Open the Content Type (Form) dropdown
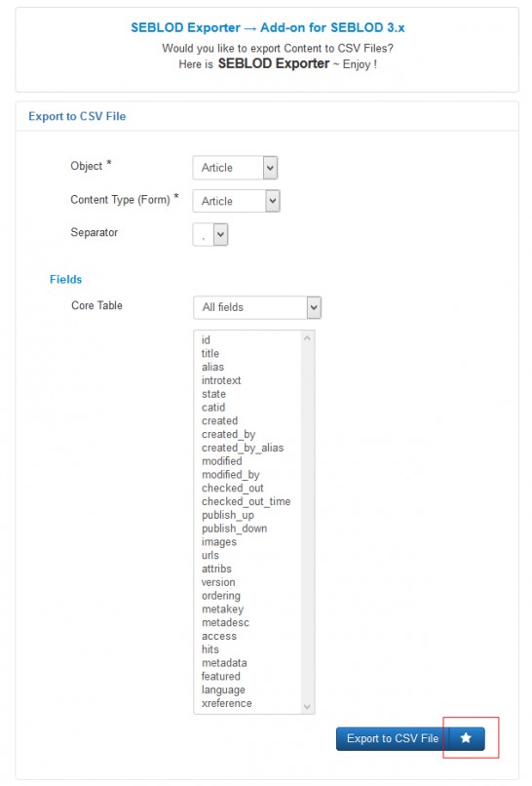Image resolution: width=532 pixels, height=786 pixels. pos(236,201)
